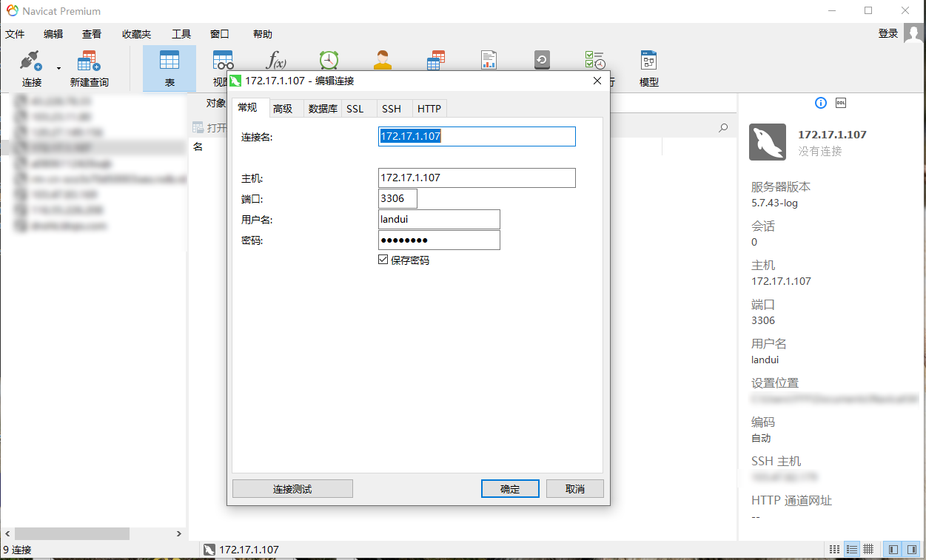Open the 收藏夹 (Favorites) menu
This screenshot has width=926, height=560.
(136, 34)
